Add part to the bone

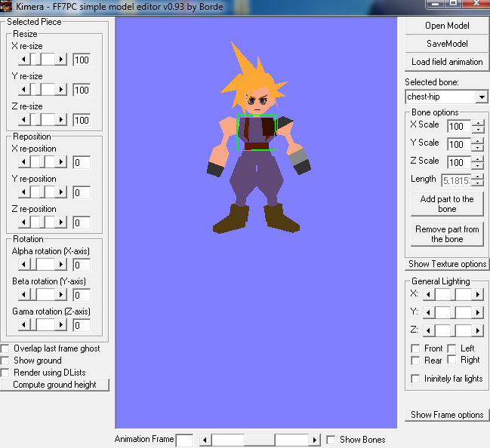click(447, 204)
